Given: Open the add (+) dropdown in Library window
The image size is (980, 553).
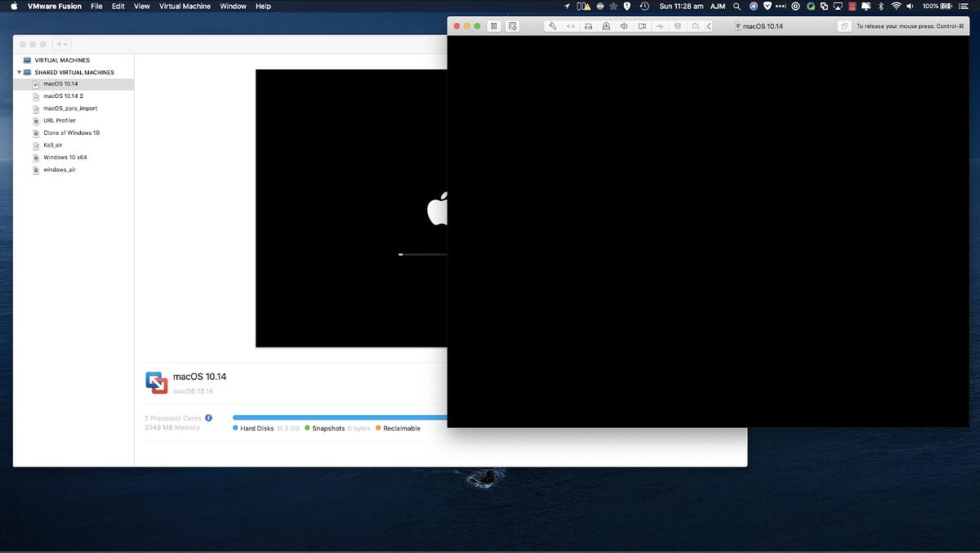Looking at the screenshot, I should click(62, 44).
